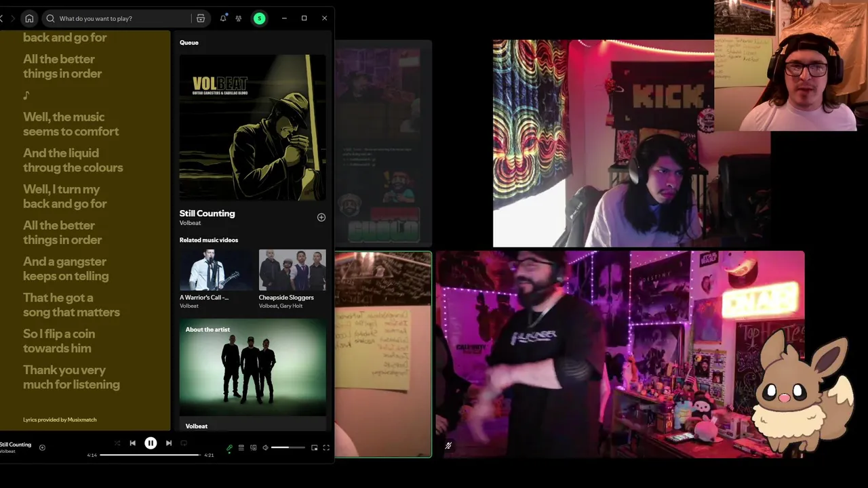This screenshot has width=868, height=488.
Task: Seek on the song progress bar
Action: coord(150,455)
